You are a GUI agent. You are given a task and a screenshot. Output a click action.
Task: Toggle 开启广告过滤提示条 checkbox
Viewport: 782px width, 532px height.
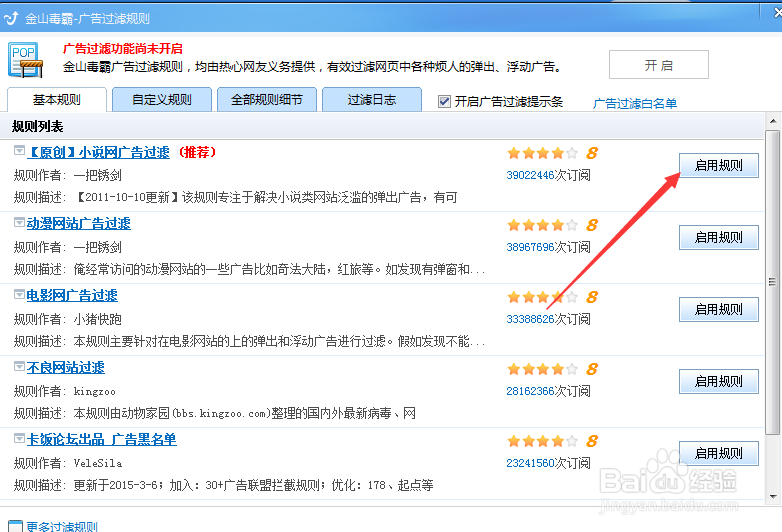pos(444,102)
